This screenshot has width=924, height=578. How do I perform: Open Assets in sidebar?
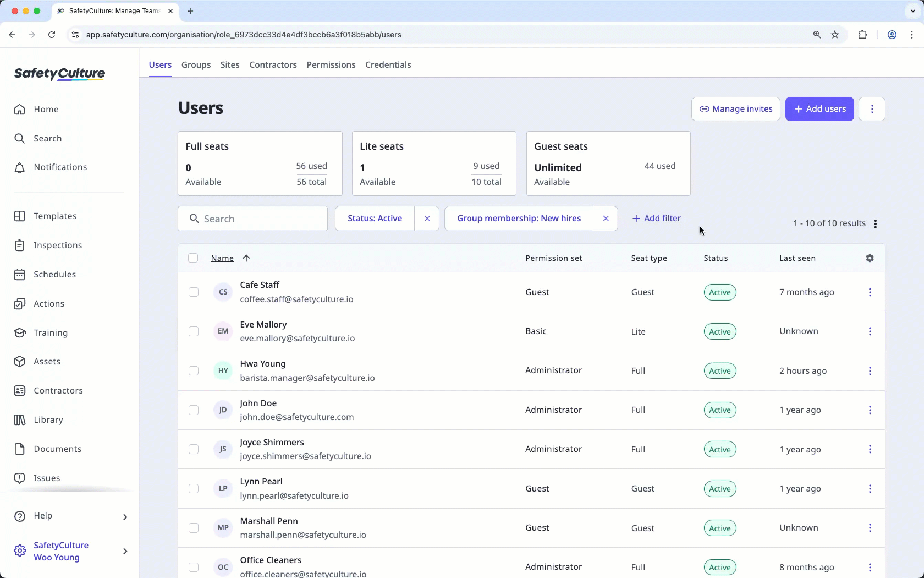37,362
